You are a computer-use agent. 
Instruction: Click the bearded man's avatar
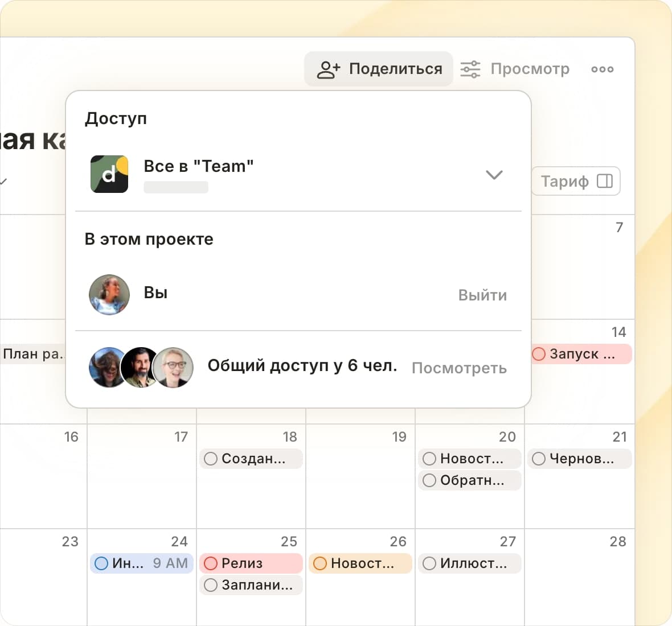tap(141, 368)
